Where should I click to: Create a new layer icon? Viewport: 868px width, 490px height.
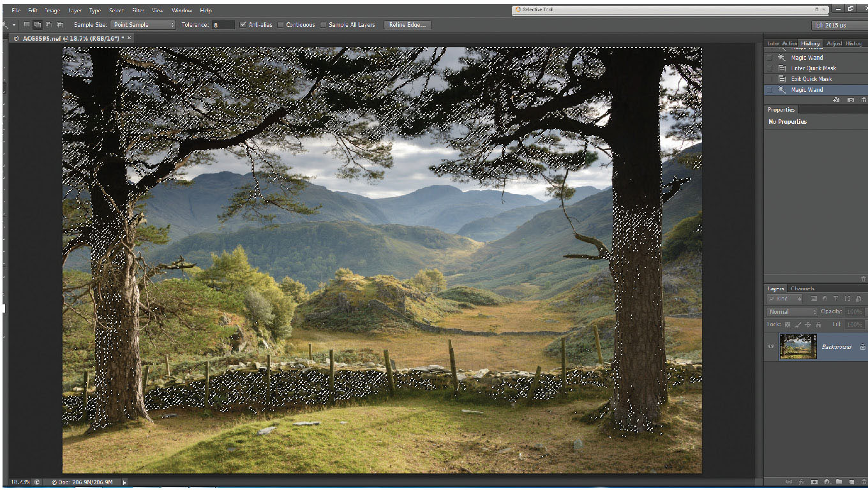tap(851, 482)
